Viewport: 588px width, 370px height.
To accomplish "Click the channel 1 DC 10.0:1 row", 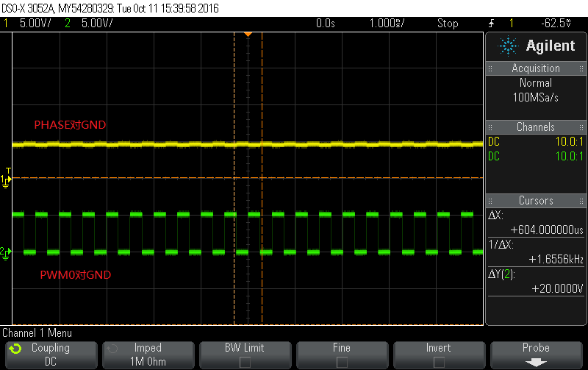I will tap(536, 141).
